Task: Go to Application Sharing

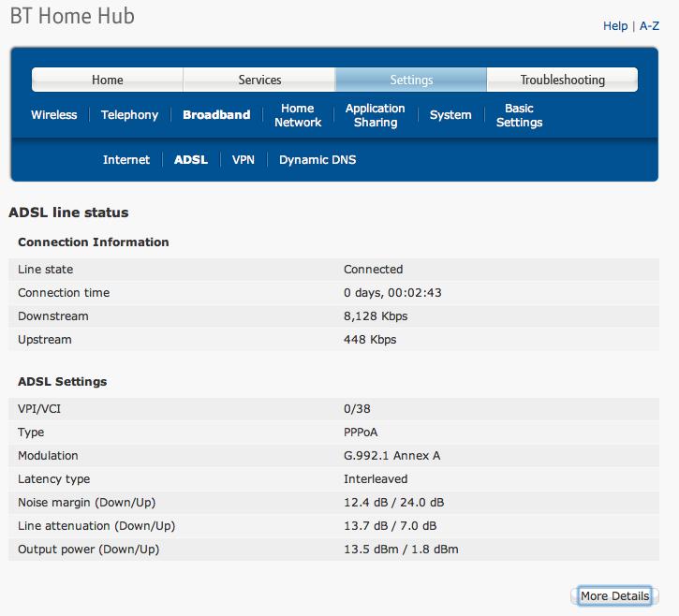Action: 376,115
